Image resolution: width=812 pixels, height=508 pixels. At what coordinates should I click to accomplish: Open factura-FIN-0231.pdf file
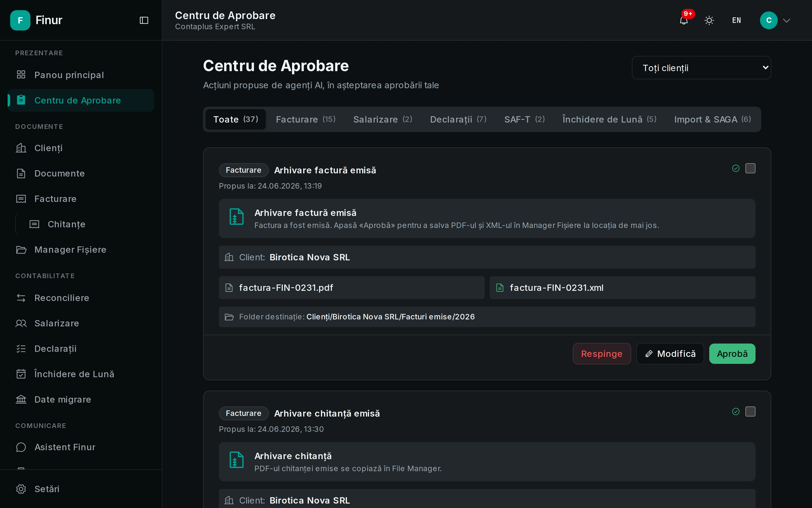(352, 288)
